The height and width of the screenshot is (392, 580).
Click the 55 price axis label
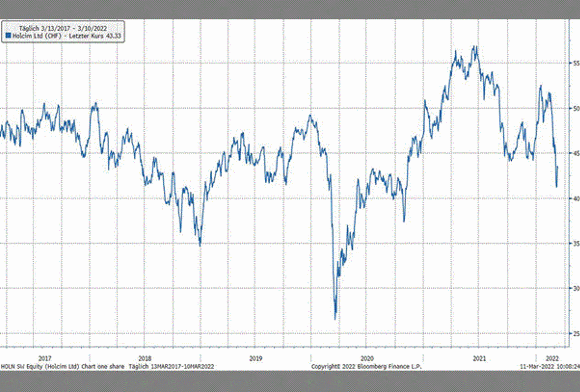tap(576, 63)
